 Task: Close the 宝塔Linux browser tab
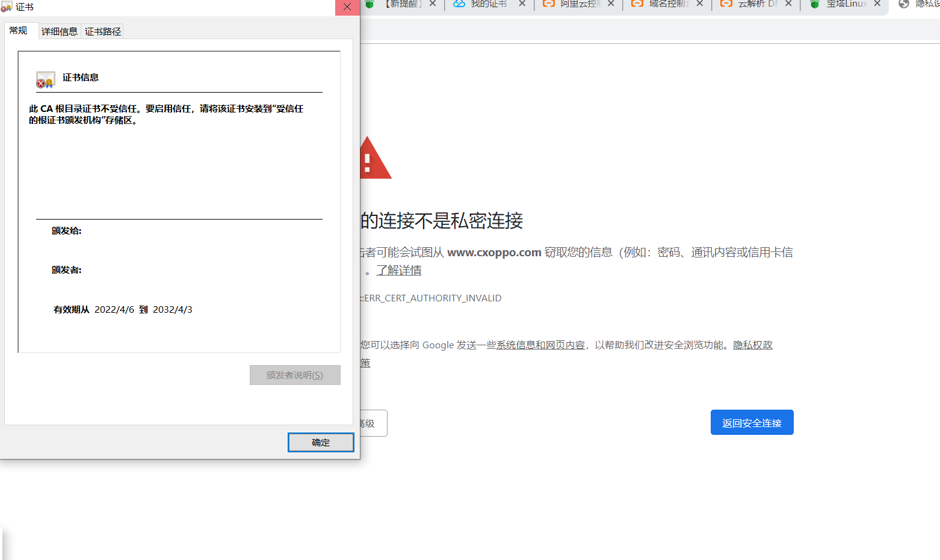coord(877,4)
